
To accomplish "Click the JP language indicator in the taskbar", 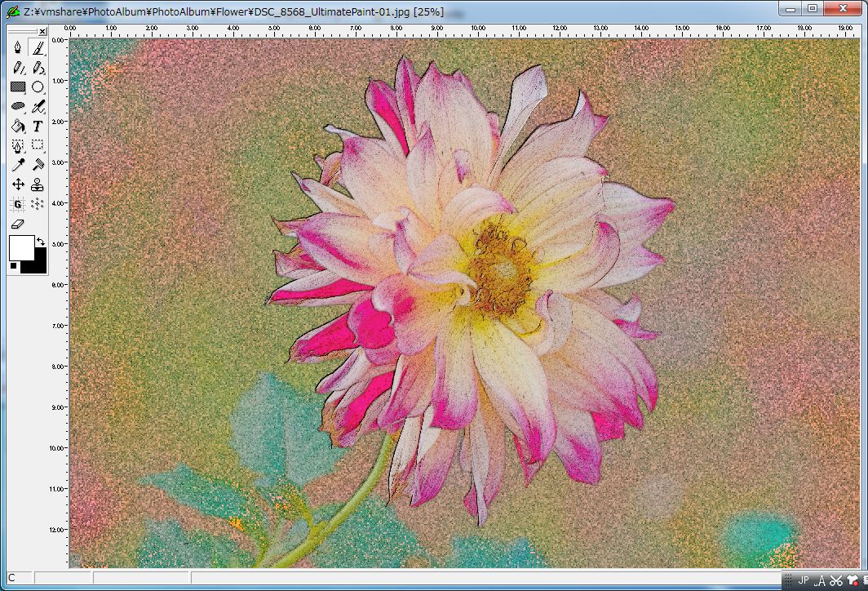I will [x=803, y=580].
